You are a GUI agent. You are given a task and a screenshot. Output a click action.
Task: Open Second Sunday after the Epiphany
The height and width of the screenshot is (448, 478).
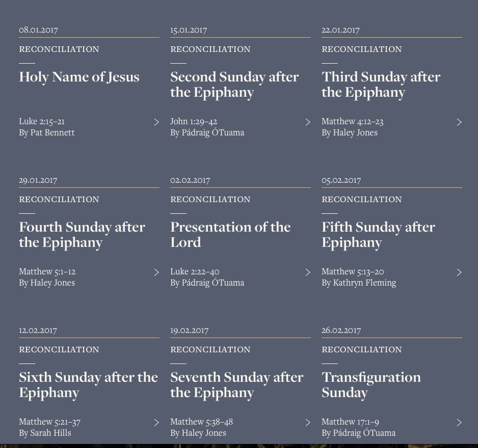point(234,84)
